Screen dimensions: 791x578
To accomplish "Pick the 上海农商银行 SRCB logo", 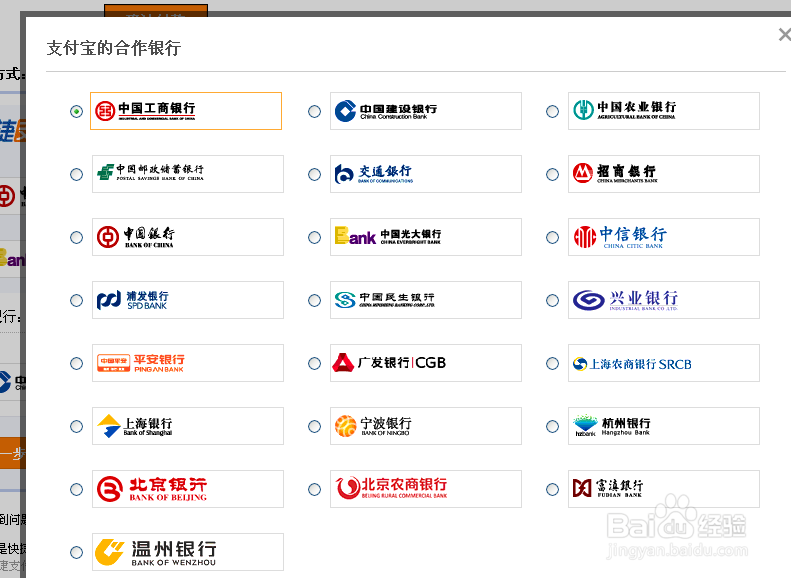I will [x=664, y=363].
